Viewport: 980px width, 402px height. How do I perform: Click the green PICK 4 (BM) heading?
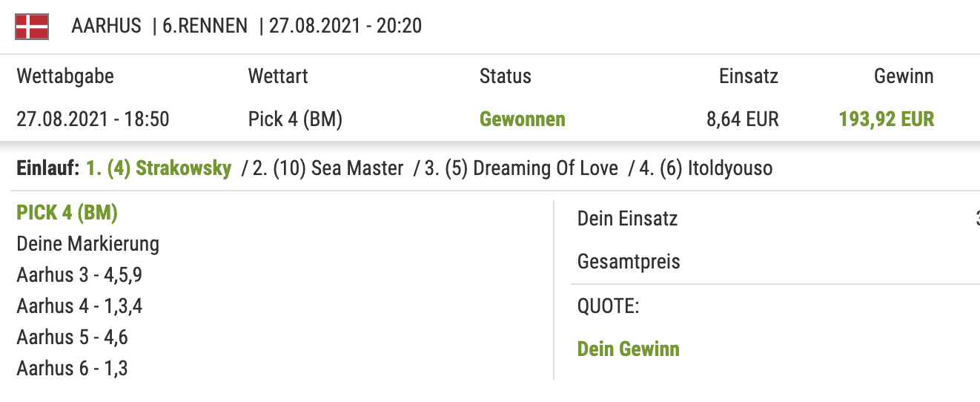pos(67,213)
